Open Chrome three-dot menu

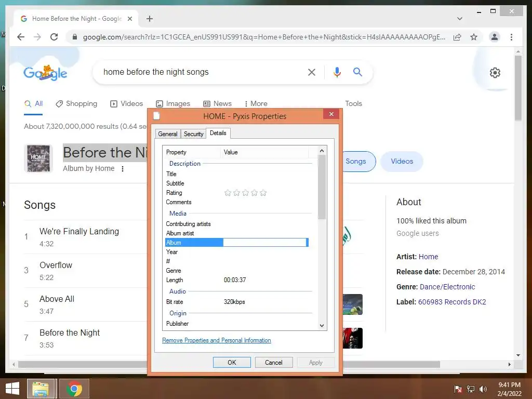(511, 37)
